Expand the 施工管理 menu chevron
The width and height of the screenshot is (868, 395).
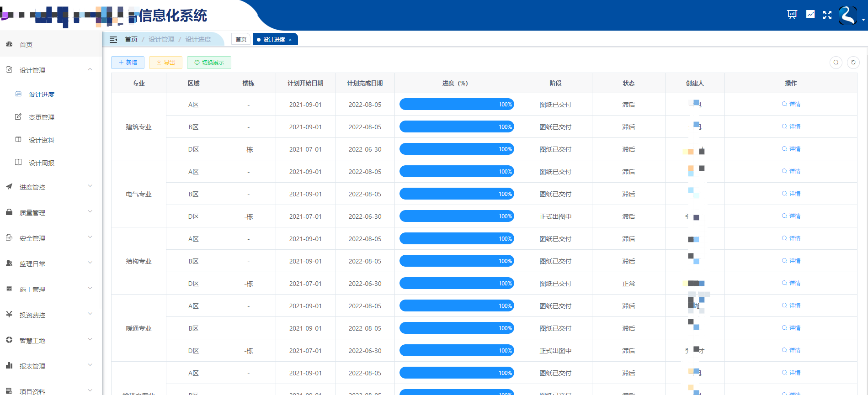(x=90, y=289)
